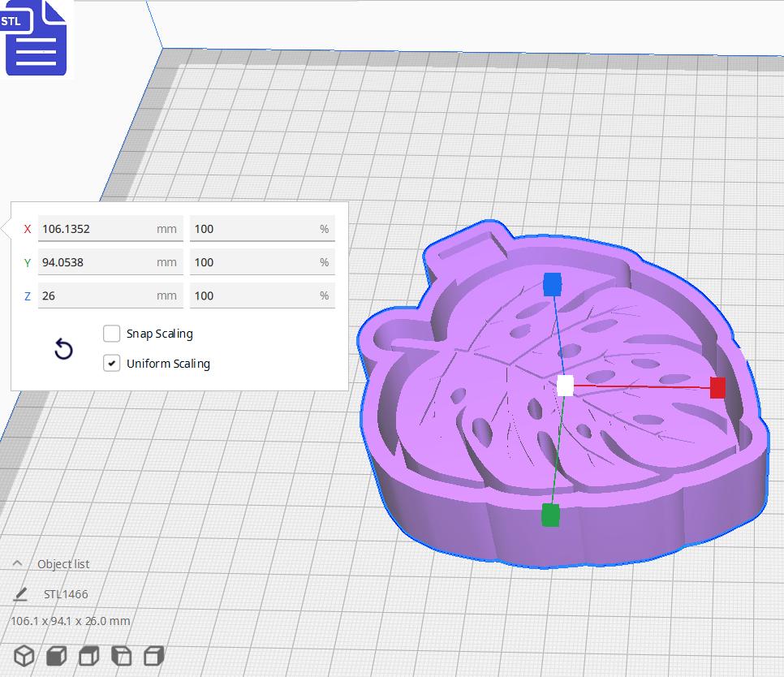The image size is (784, 677).
Task: Click the green scale handle below the model
Action: pyautogui.click(x=549, y=514)
